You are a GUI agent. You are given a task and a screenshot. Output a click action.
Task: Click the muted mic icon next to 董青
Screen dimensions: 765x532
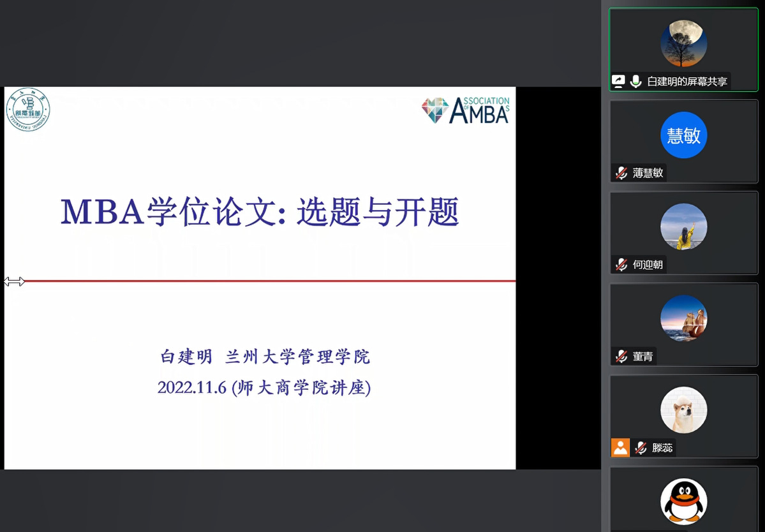tap(621, 357)
